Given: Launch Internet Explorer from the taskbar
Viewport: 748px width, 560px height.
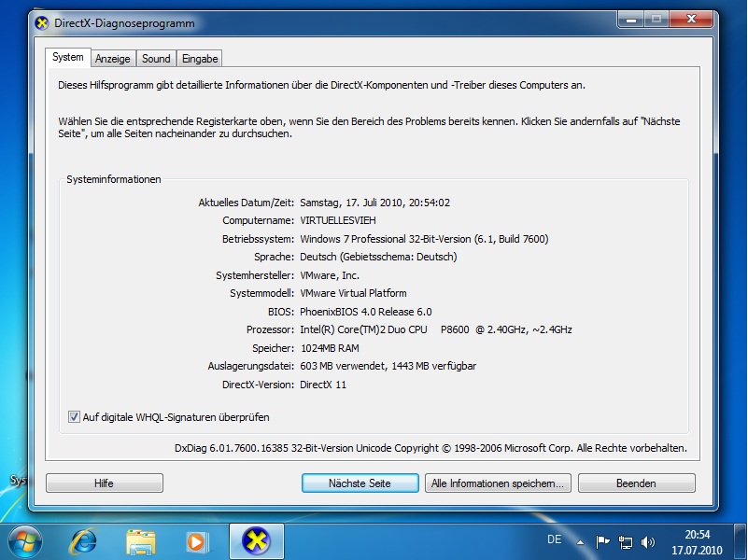Looking at the screenshot, I should point(86,540).
